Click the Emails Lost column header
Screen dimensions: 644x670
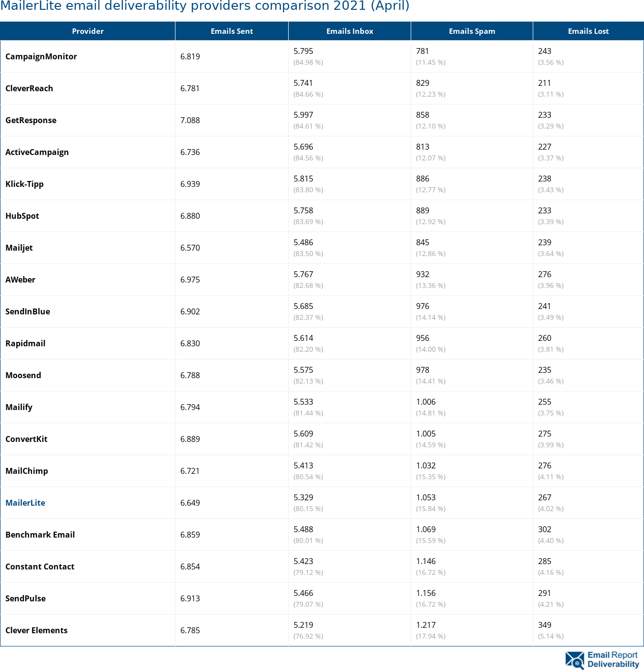click(x=588, y=31)
